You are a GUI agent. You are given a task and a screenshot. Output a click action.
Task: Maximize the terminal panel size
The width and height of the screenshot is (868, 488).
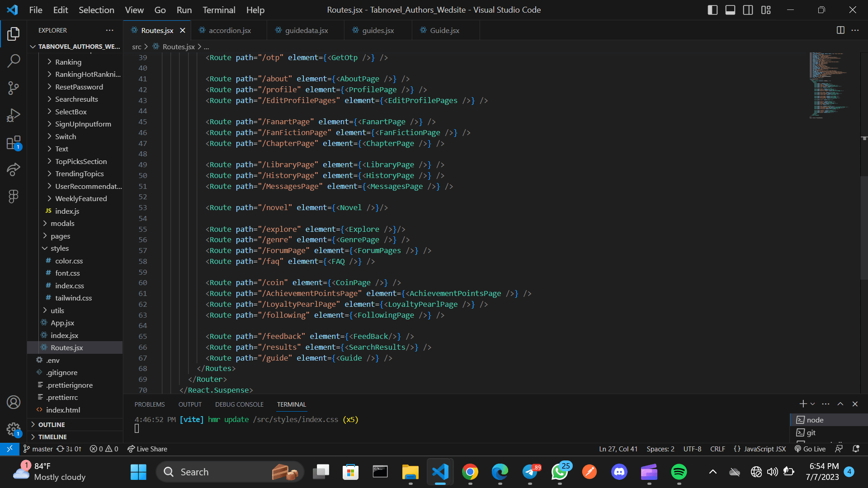[840, 404]
